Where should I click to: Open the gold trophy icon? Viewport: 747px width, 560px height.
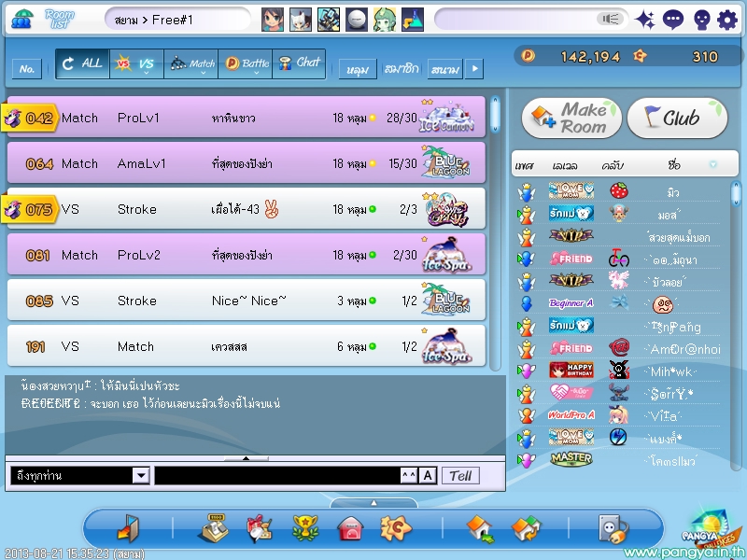click(x=305, y=528)
